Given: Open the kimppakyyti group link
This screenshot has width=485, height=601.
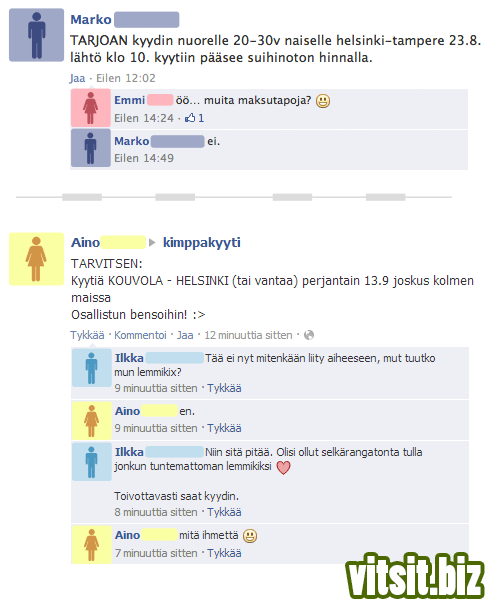Looking at the screenshot, I should (202, 242).
